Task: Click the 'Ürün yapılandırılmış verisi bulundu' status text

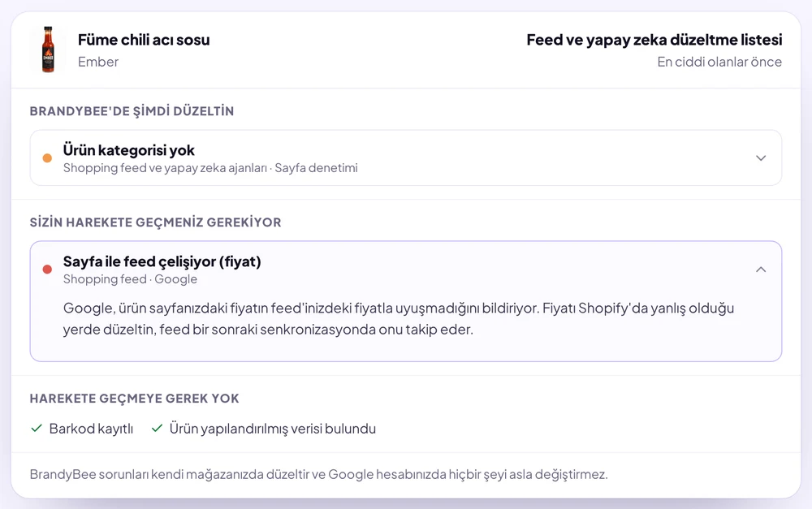Action: tap(272, 429)
